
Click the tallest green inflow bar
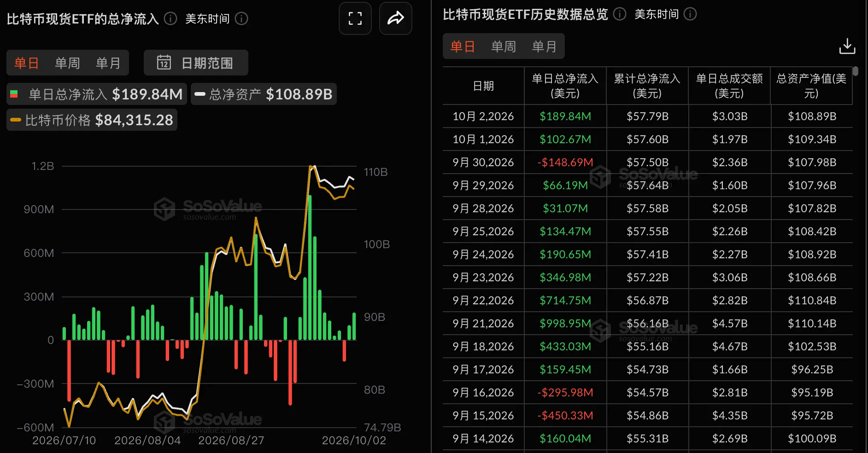(x=310, y=268)
